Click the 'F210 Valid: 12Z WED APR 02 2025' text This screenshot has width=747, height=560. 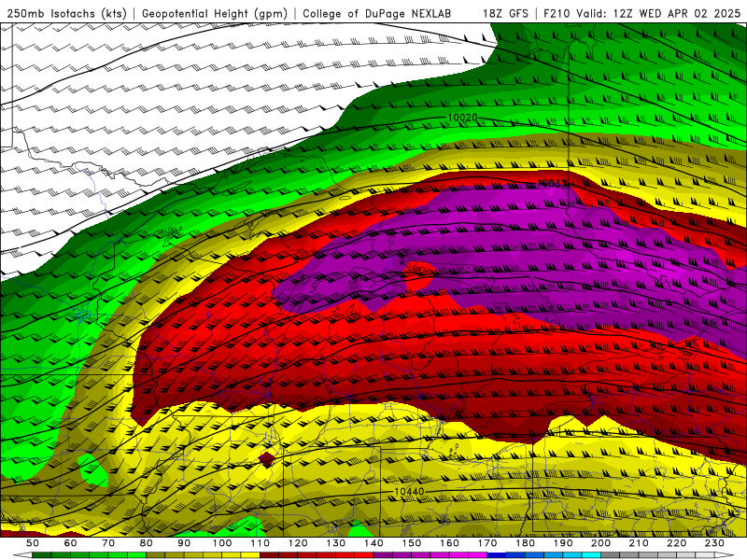(641, 14)
